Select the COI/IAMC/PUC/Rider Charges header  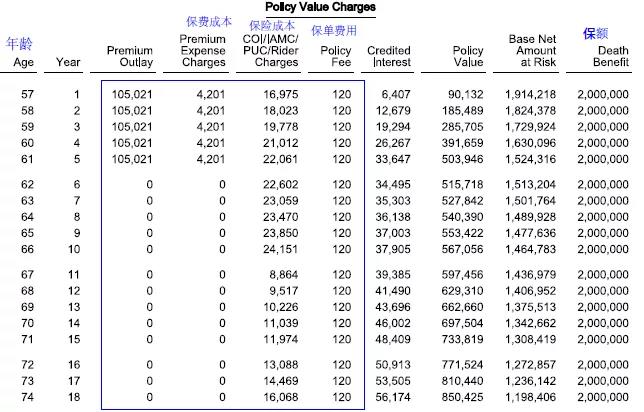tap(269, 50)
